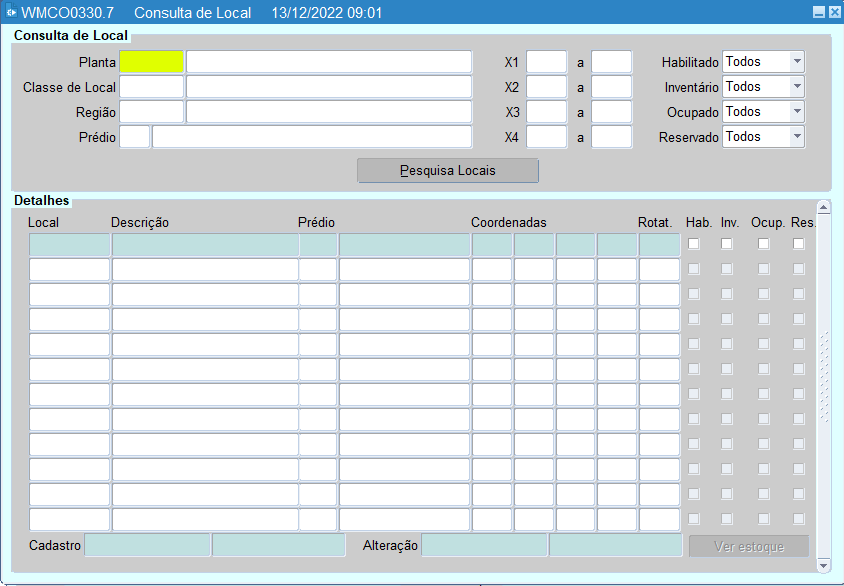Click the X3 end value field

[611, 112]
